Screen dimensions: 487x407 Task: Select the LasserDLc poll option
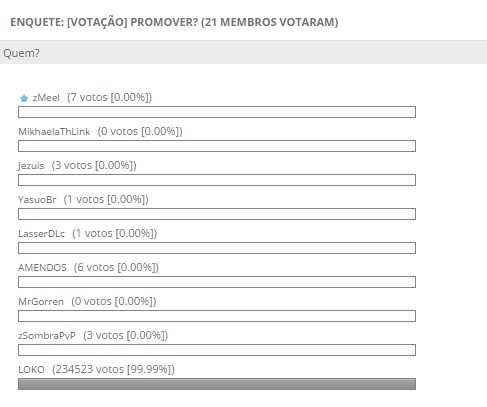pyautogui.click(x=41, y=234)
